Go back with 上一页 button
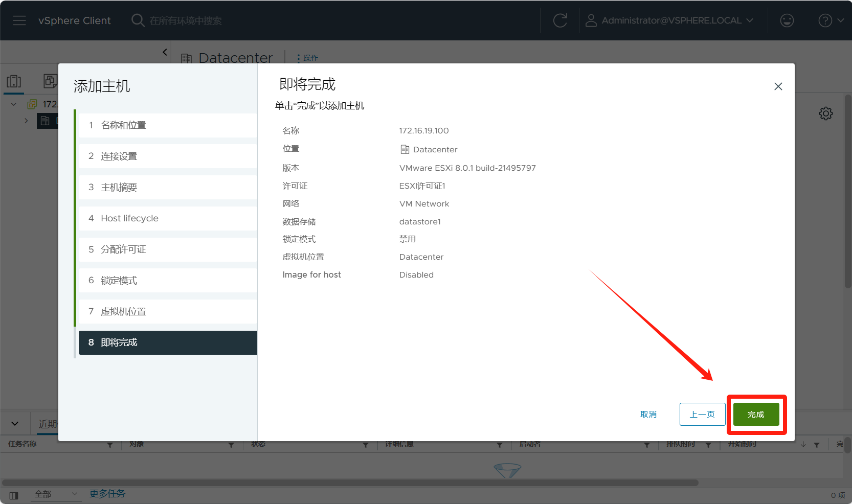This screenshot has height=504, width=852. (x=702, y=414)
